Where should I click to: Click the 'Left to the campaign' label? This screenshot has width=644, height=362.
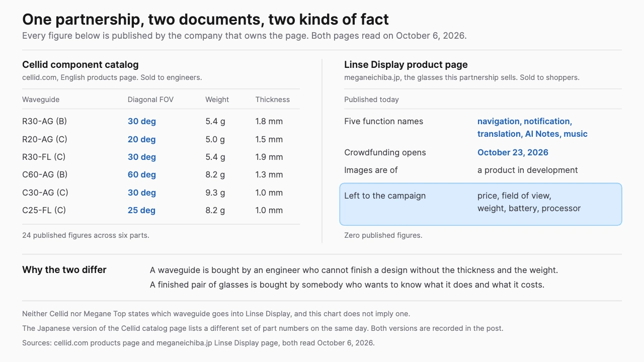pos(385,196)
